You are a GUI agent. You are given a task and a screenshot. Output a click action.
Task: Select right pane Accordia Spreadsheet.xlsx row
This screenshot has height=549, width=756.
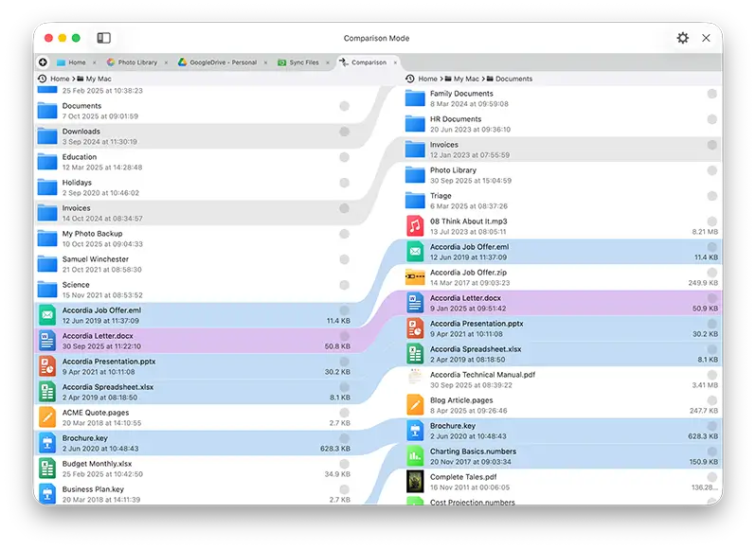(562, 353)
